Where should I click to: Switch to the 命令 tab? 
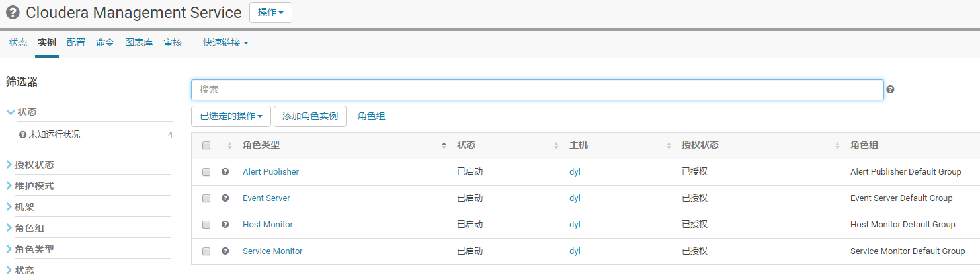point(105,42)
